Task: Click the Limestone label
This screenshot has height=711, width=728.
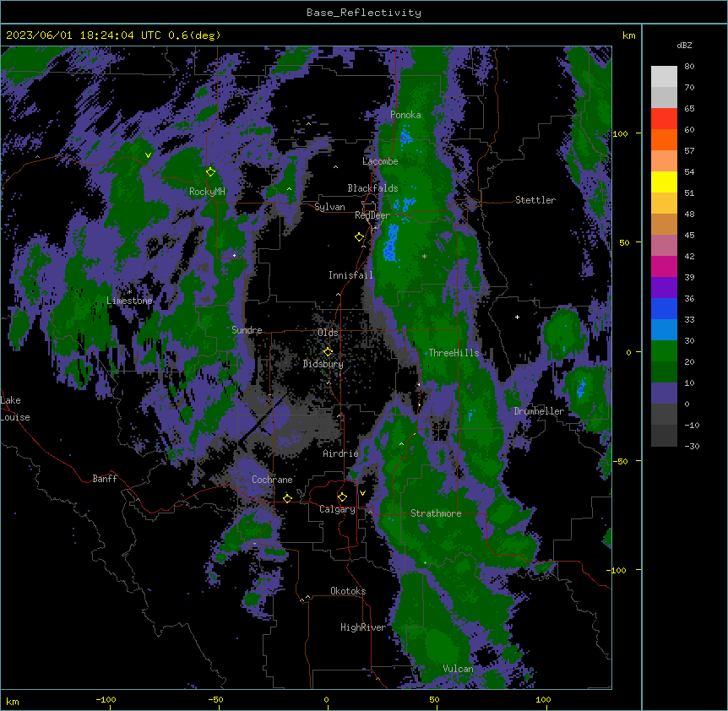Action: coord(129,301)
